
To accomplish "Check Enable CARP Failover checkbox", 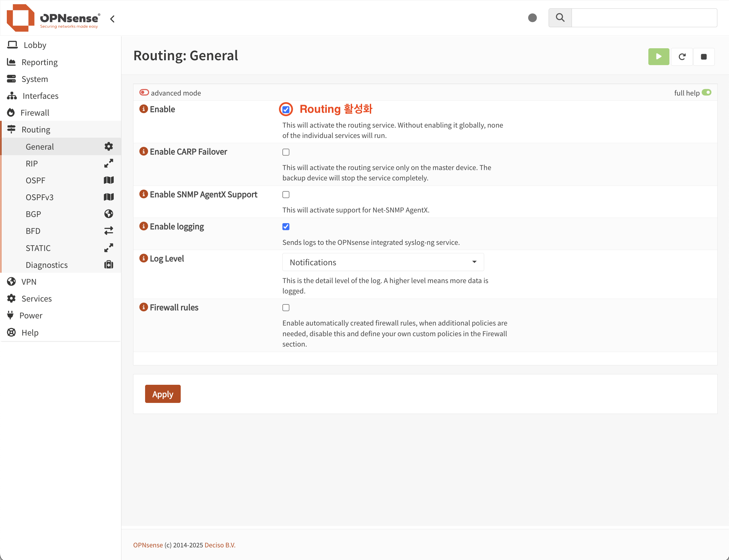I will 286,152.
